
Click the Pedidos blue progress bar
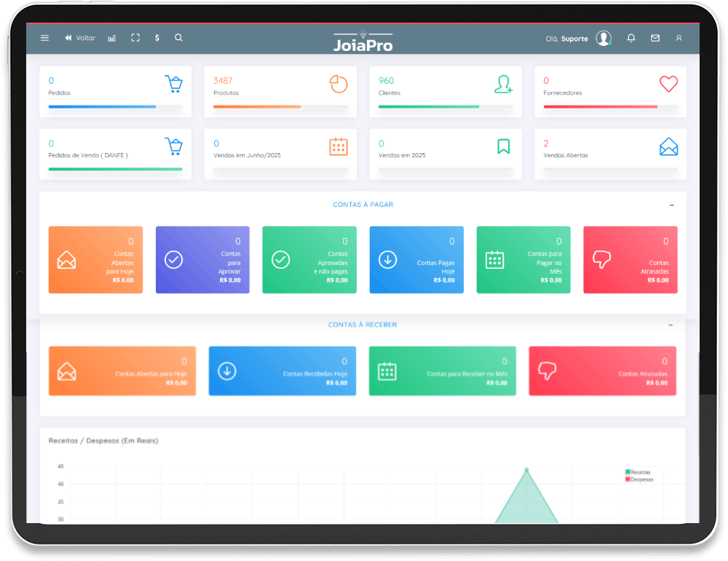click(x=102, y=106)
